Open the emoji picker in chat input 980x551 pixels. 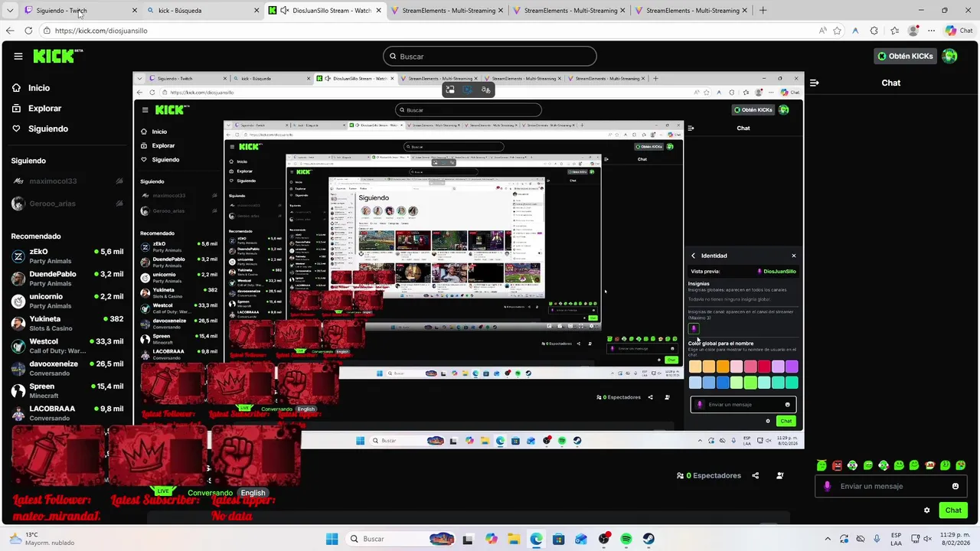(x=955, y=486)
